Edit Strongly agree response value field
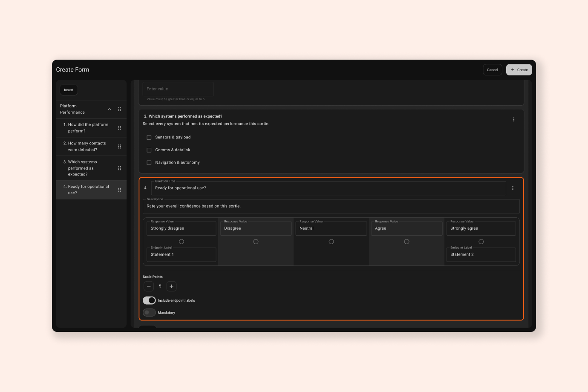The height and width of the screenshot is (392, 588). 481,228
